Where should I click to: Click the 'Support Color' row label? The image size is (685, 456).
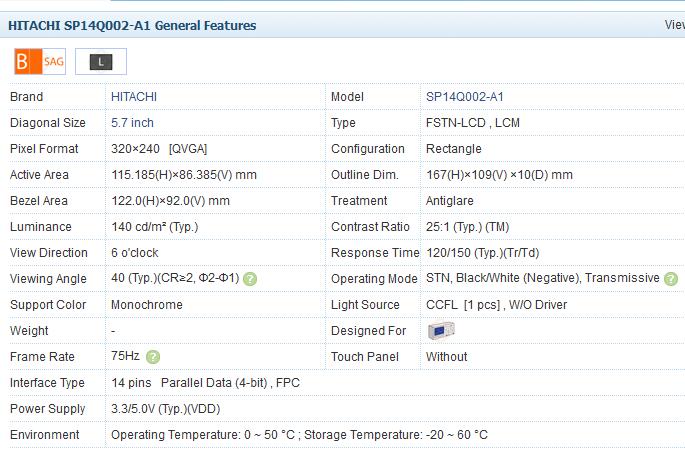coord(48,304)
